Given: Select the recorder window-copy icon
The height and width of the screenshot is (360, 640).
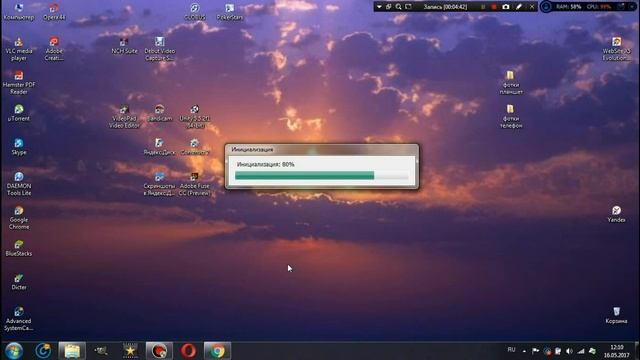Looking at the screenshot, I should 389,7.
